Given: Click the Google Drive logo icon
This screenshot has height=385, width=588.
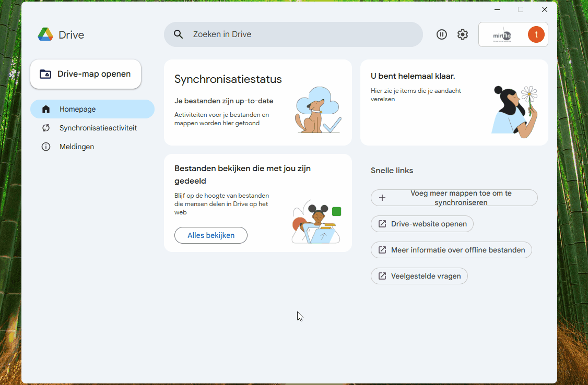Looking at the screenshot, I should tap(45, 34).
